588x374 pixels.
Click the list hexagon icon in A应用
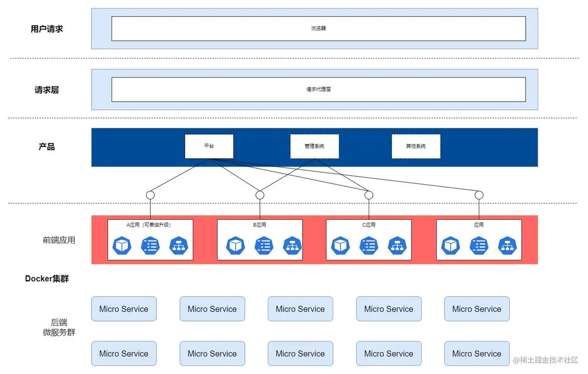(x=150, y=245)
